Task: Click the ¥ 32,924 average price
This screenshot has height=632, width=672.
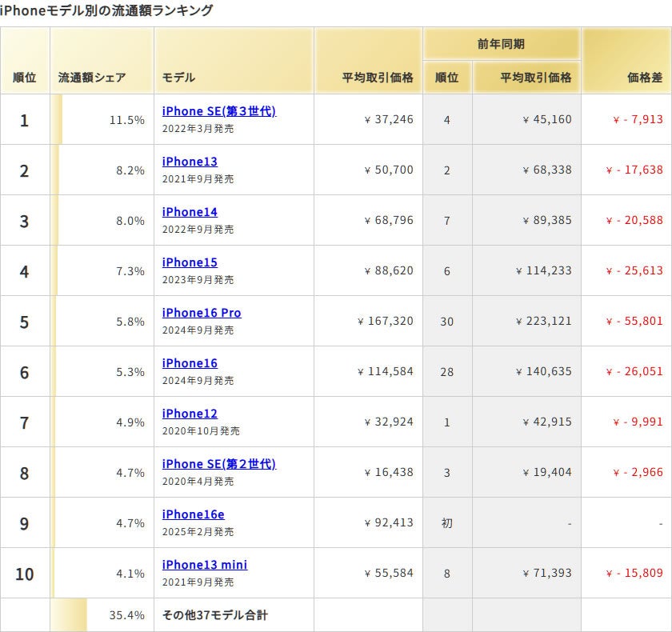Action: point(389,422)
